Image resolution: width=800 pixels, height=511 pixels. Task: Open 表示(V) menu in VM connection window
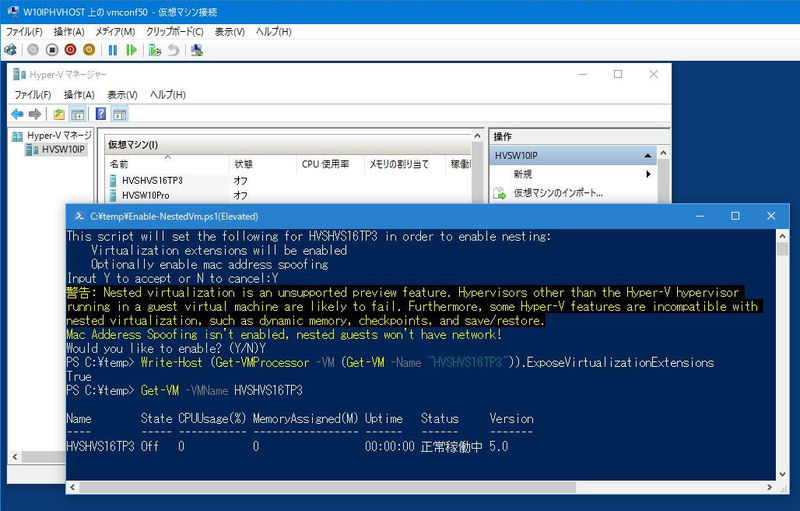[x=230, y=32]
